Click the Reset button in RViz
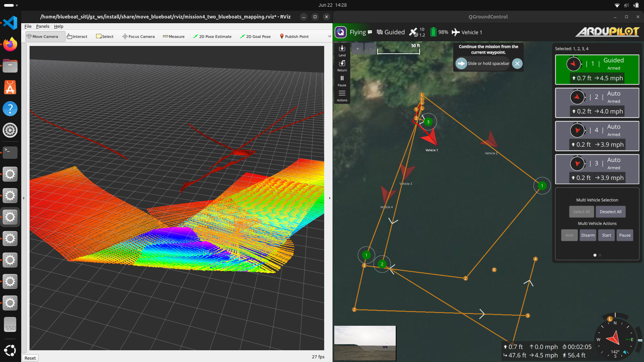The width and height of the screenshot is (644, 362). pyautogui.click(x=30, y=358)
